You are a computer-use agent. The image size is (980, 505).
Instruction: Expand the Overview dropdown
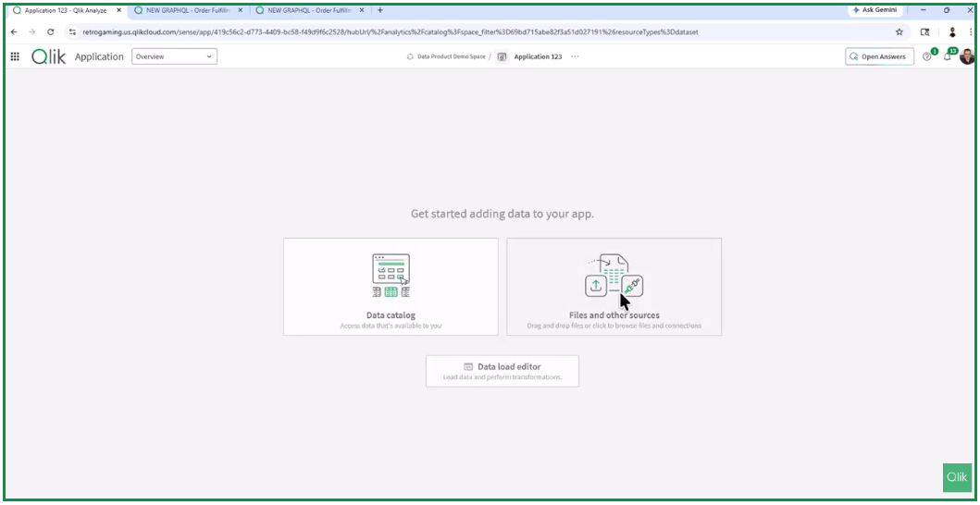click(x=174, y=56)
